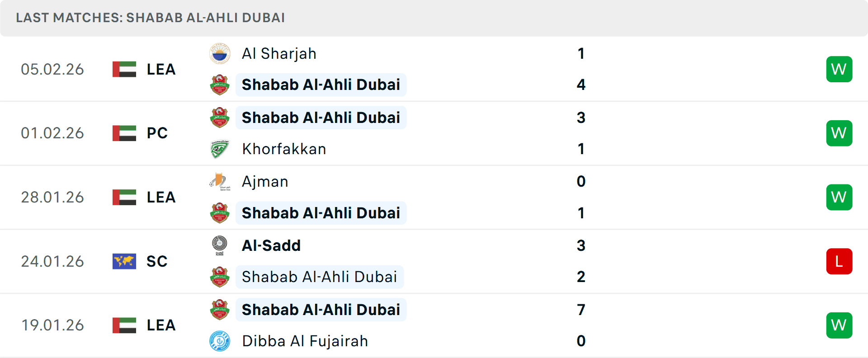Toggle the W badge for the Ajman fixture
The height and width of the screenshot is (358, 868).
(839, 197)
